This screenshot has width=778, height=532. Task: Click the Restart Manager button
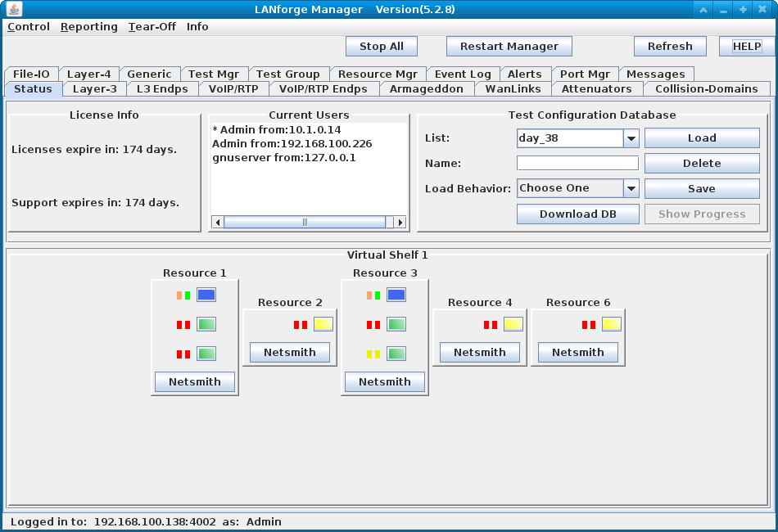point(509,47)
